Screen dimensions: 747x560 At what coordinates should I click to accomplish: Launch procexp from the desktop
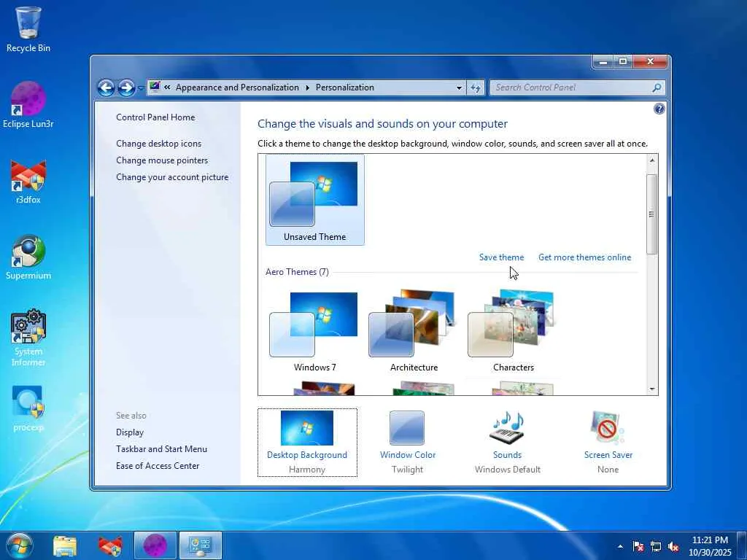pyautogui.click(x=28, y=408)
